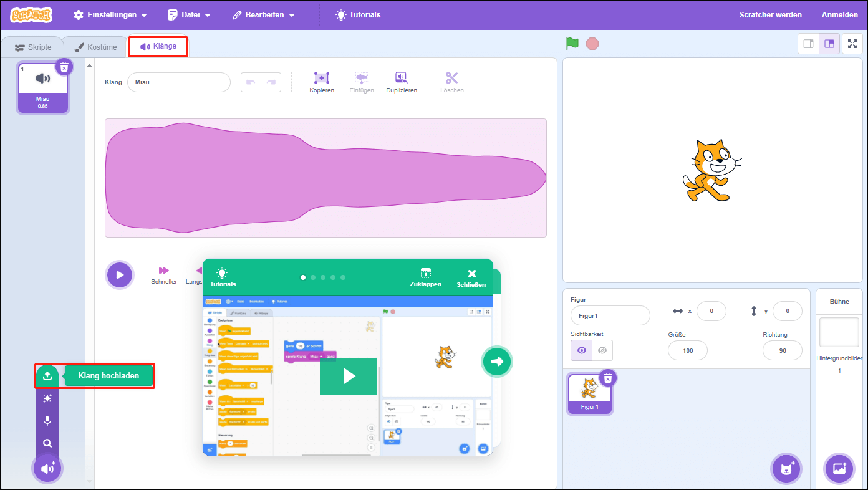868x490 pixels.
Task: Click the Klang hochladen tooltip label
Action: pos(109,376)
